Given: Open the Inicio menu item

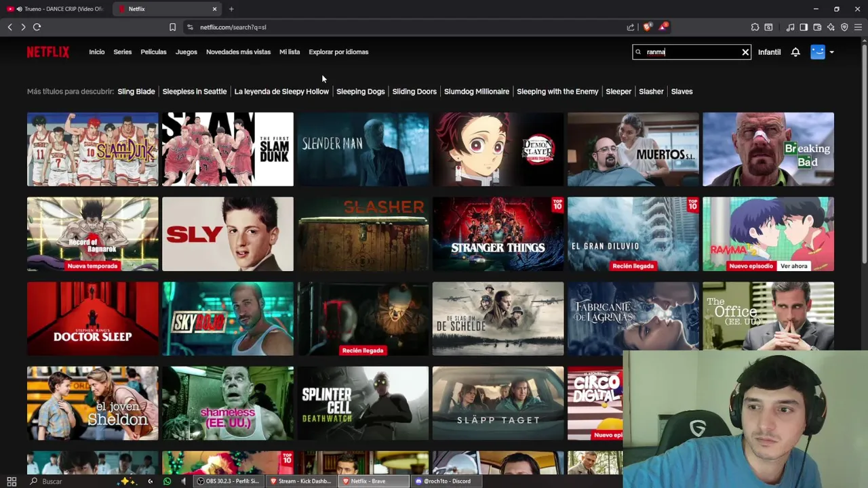Looking at the screenshot, I should coord(97,52).
